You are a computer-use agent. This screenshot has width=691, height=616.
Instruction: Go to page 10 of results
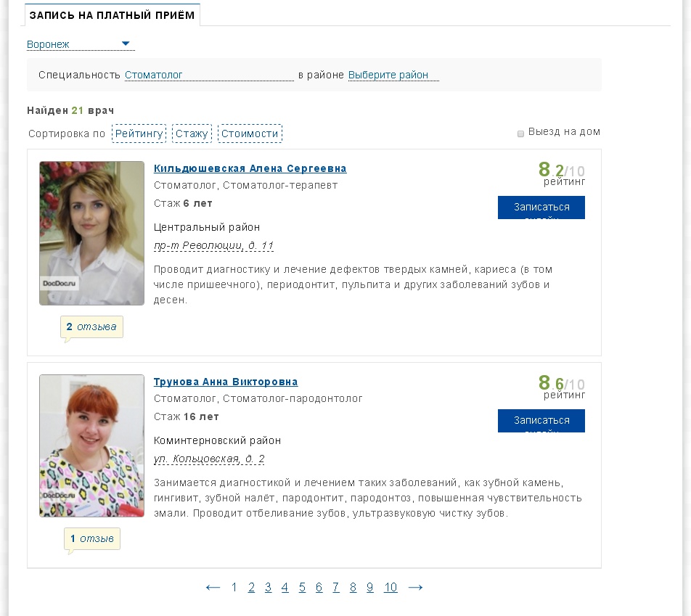click(x=391, y=587)
